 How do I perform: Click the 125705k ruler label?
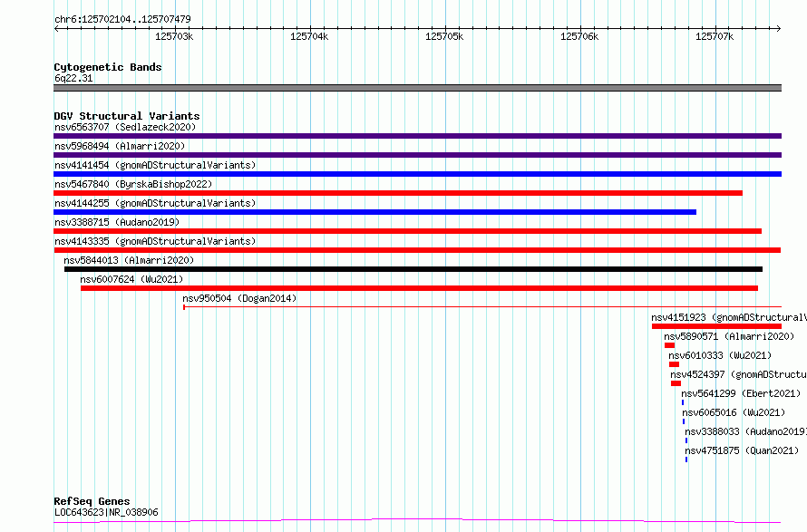tap(444, 36)
